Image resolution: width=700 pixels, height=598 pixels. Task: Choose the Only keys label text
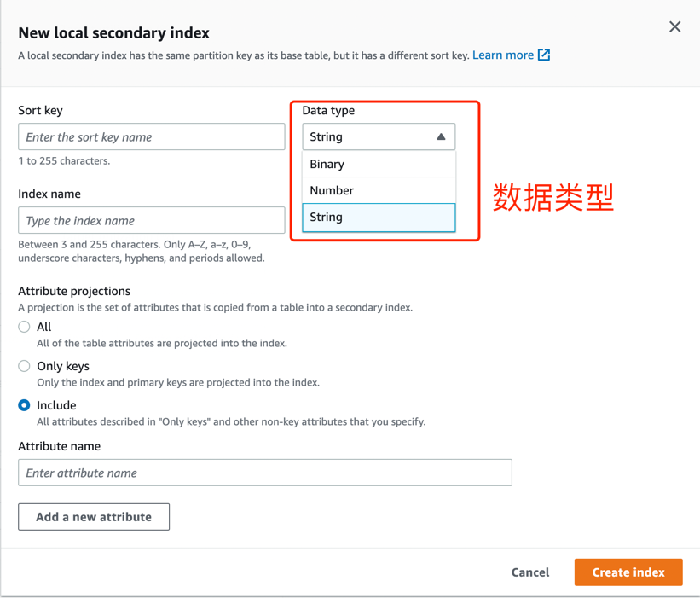point(63,366)
